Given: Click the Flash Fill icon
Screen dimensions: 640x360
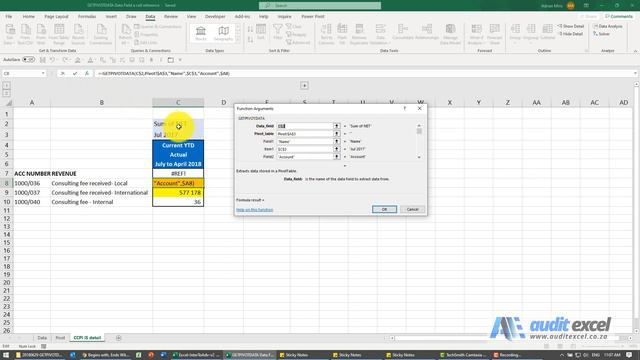Looking at the screenshot, I should coord(342,34).
